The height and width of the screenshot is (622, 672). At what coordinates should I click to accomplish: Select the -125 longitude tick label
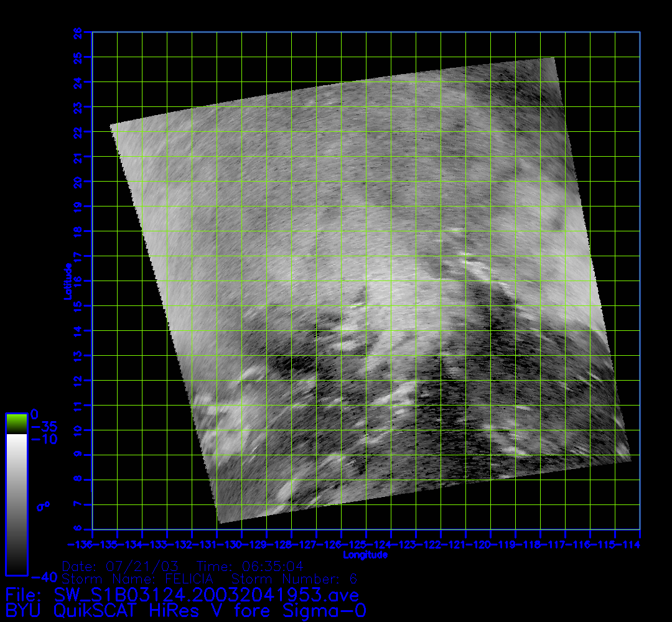pyautogui.click(x=365, y=544)
